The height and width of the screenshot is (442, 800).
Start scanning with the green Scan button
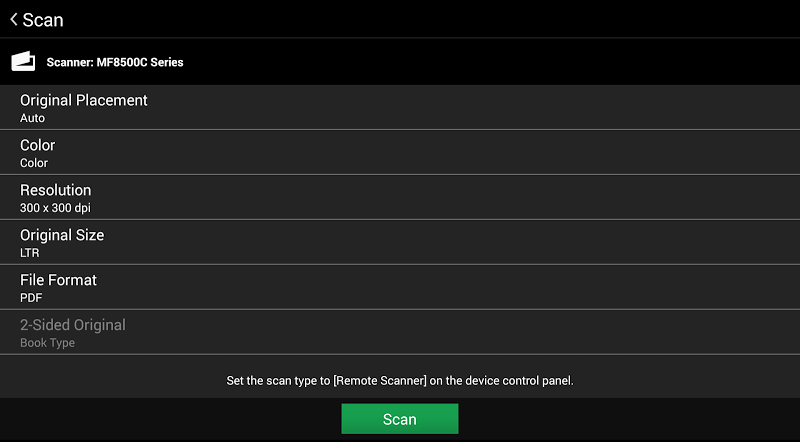tap(399, 419)
